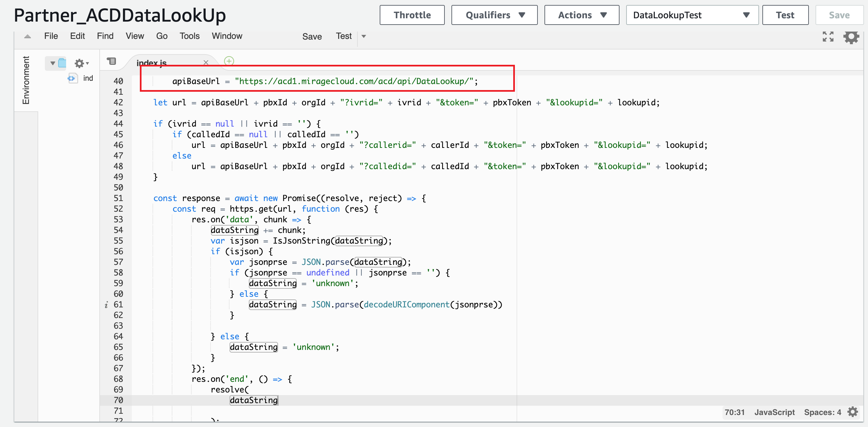Open the File menu
Image resolution: width=868 pixels, height=427 pixels.
pos(51,36)
